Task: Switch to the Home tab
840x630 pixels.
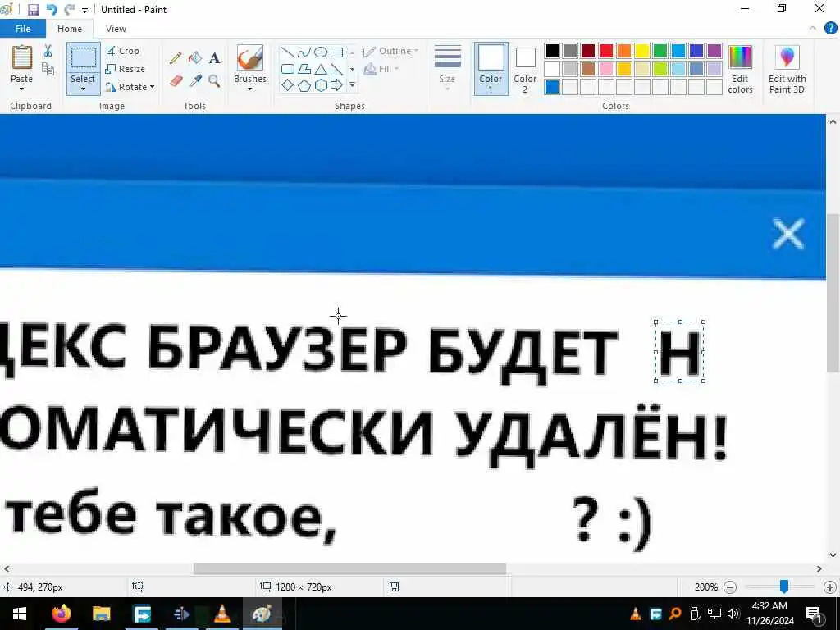Action: coord(70,29)
